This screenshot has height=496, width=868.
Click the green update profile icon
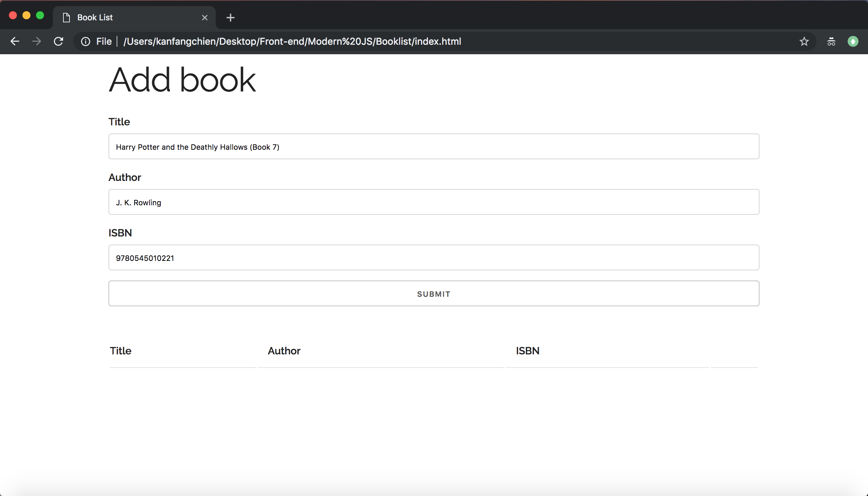(853, 41)
